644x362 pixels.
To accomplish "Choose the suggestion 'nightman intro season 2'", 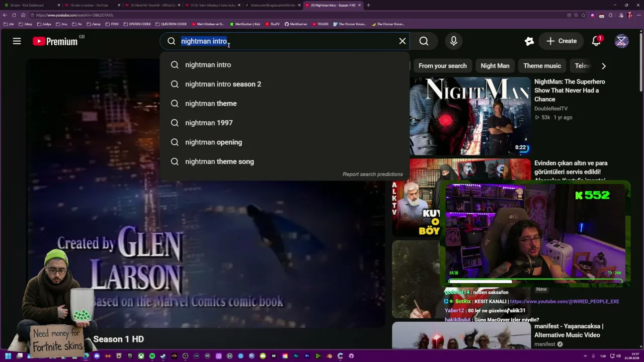I will 284,84.
